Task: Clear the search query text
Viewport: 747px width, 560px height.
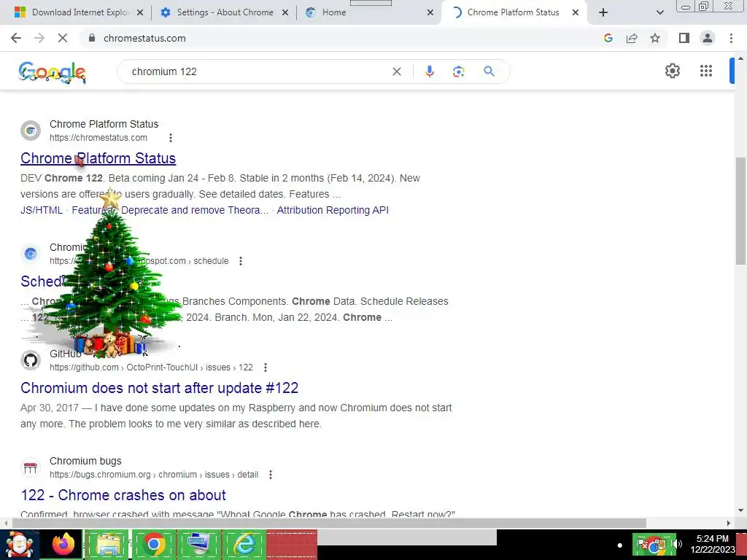Action: pos(396,71)
